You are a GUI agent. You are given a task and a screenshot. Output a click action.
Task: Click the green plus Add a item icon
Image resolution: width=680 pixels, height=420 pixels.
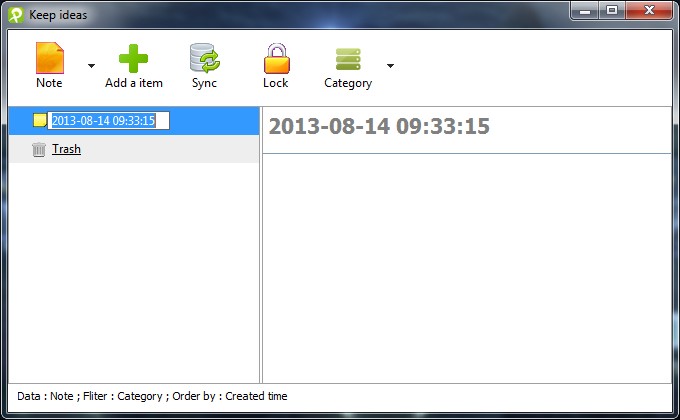point(133,58)
